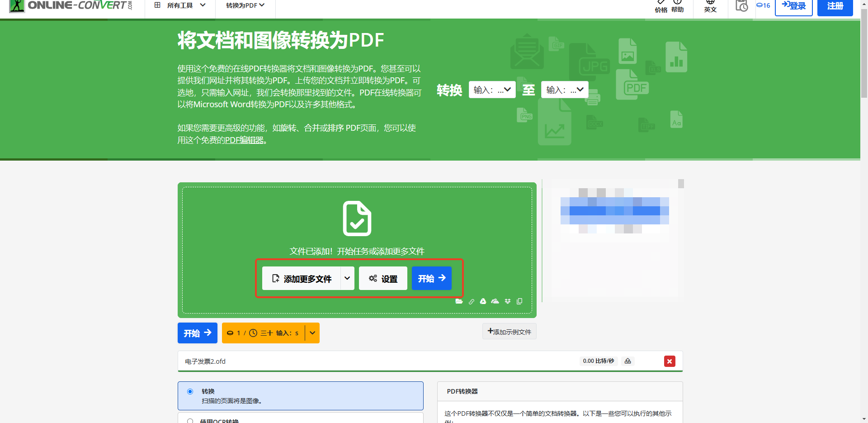This screenshot has height=423, width=868.
Task: View conversion history via the clock icon
Action: click(741, 6)
